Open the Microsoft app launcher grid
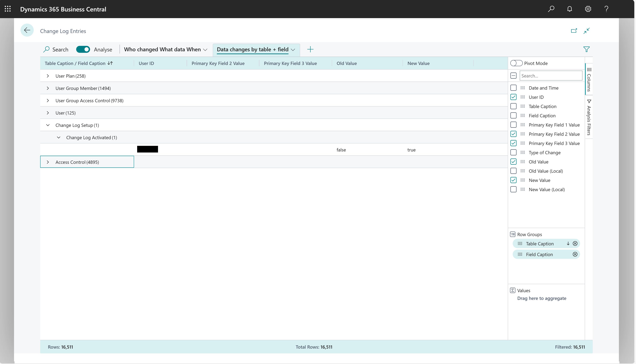The width and height of the screenshot is (636, 364). click(8, 9)
